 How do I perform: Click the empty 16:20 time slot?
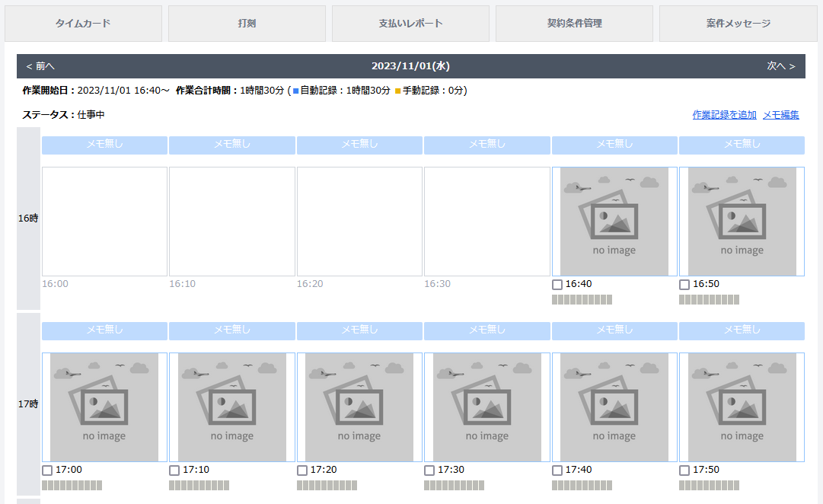(x=359, y=222)
